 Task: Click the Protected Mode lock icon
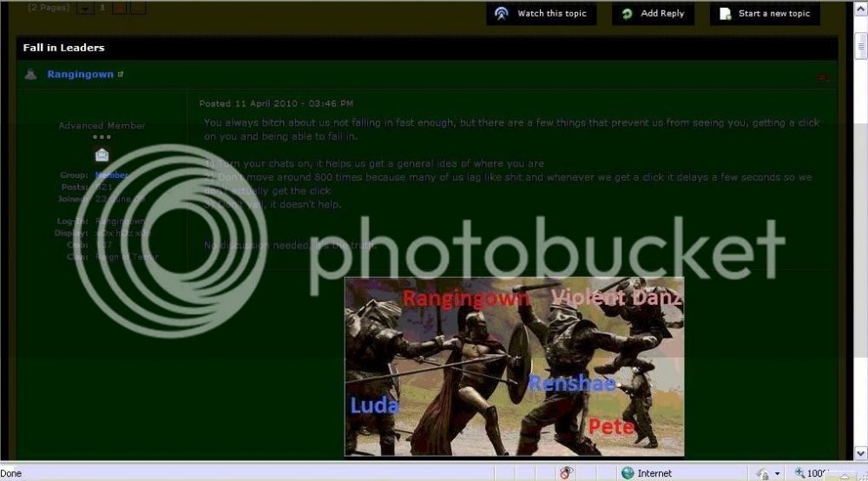pos(763,474)
